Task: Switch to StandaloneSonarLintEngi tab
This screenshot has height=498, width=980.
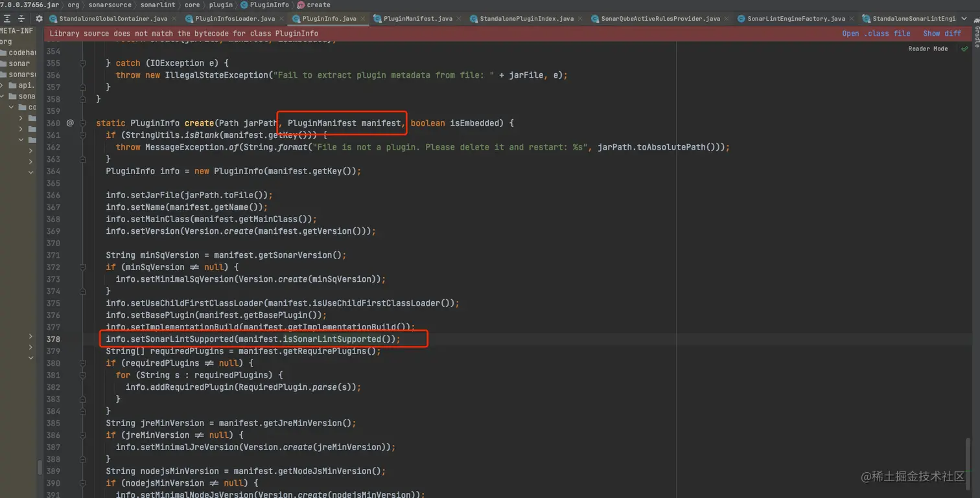Action: (x=914, y=19)
